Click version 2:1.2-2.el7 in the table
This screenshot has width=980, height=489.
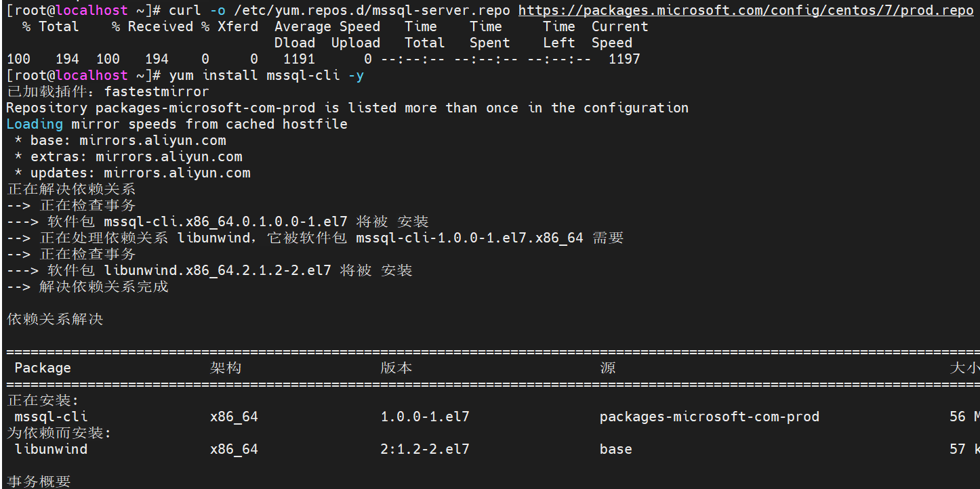425,449
